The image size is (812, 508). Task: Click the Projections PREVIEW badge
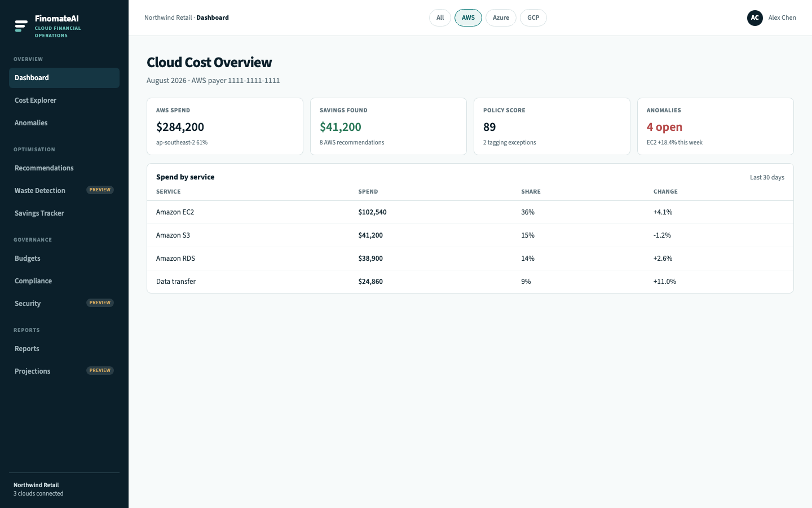(100, 371)
